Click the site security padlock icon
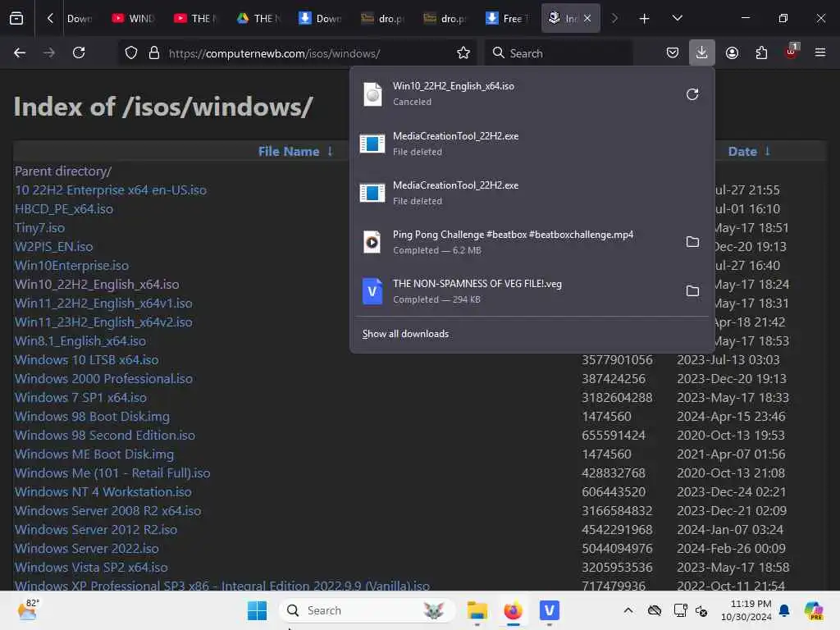 [x=154, y=53]
